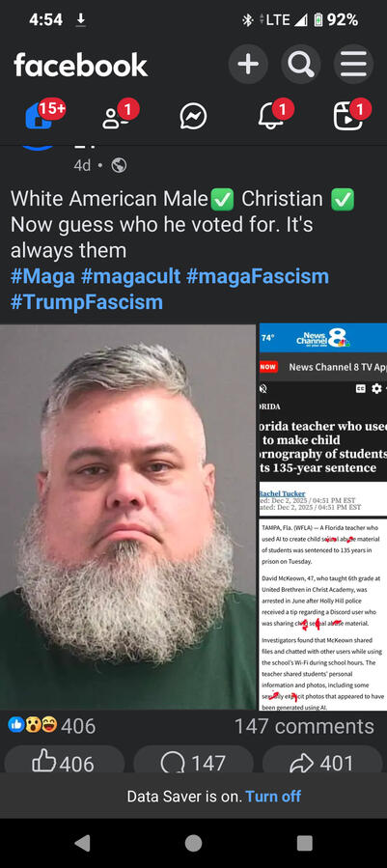This screenshot has height=868, width=387.
Task: View notifications bell icon
Action: pyautogui.click(x=271, y=116)
